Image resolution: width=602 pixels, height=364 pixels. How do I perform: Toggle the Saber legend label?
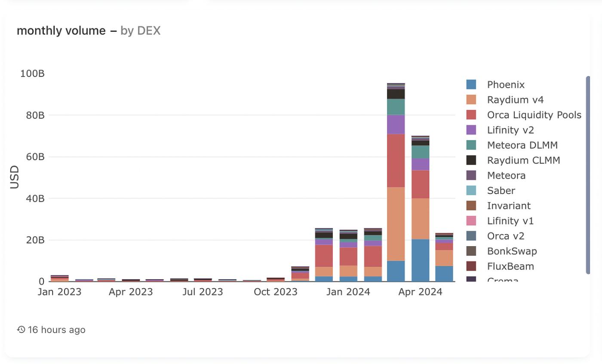[501, 190]
